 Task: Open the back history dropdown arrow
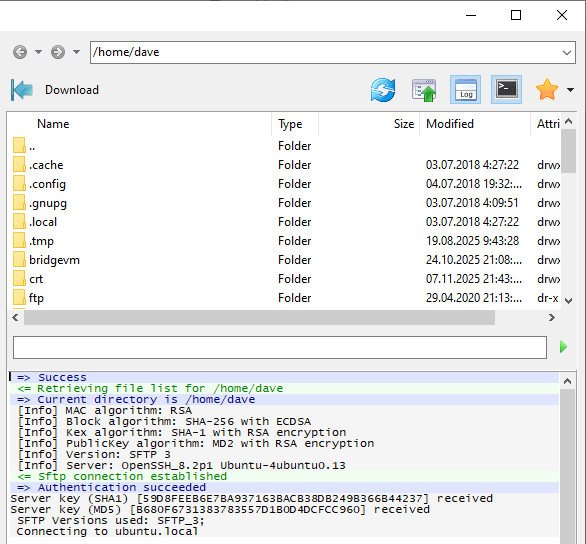point(38,52)
